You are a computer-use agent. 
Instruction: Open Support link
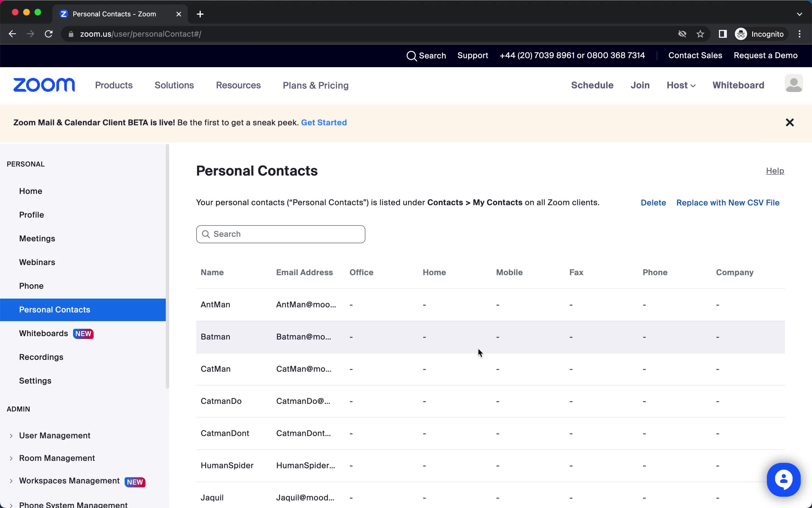(x=473, y=55)
